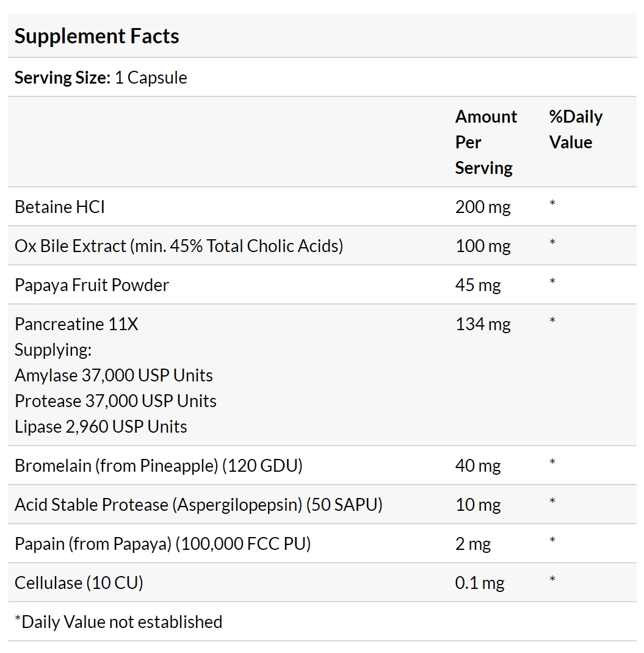Click the 100 mg Ox Bile amount
This screenshot has height=653, width=644.
(483, 246)
